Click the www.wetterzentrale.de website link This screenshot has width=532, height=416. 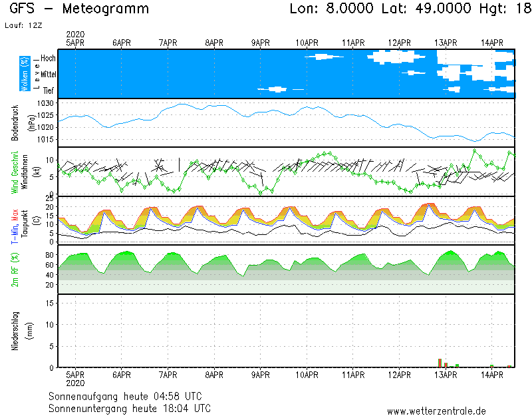click(436, 411)
